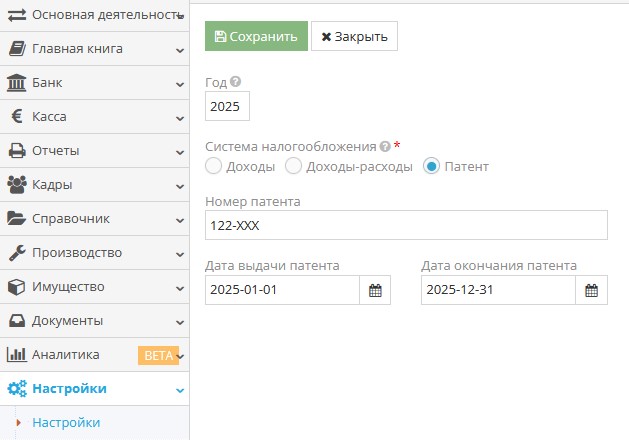Click the Сохранить button
This screenshot has height=440, width=629.
tap(256, 36)
